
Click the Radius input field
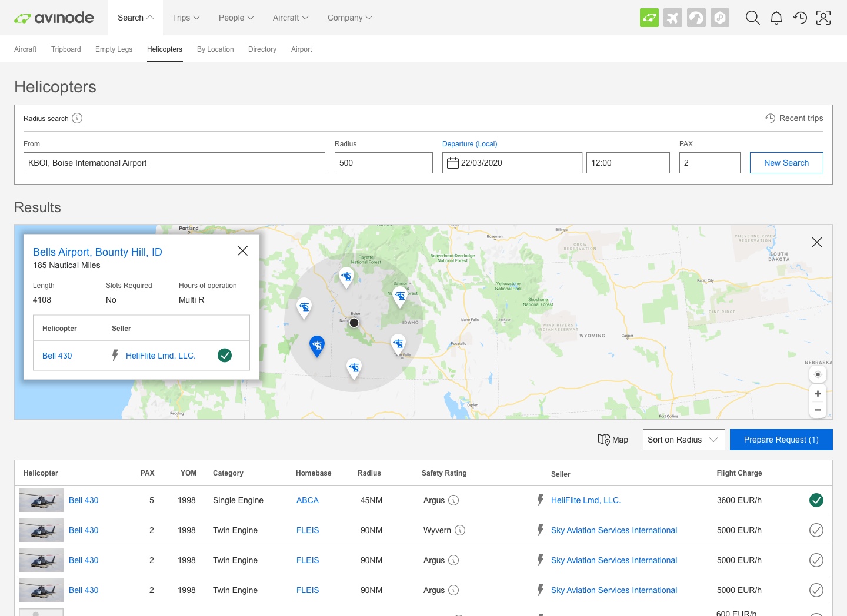coord(384,163)
